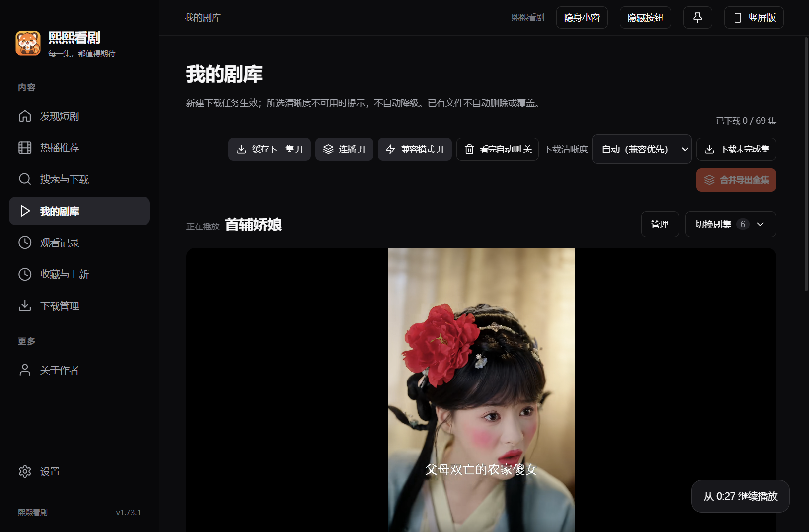Image resolution: width=809 pixels, height=532 pixels.
Task: Click the person icon beside 关于作者
Action: 25,370
